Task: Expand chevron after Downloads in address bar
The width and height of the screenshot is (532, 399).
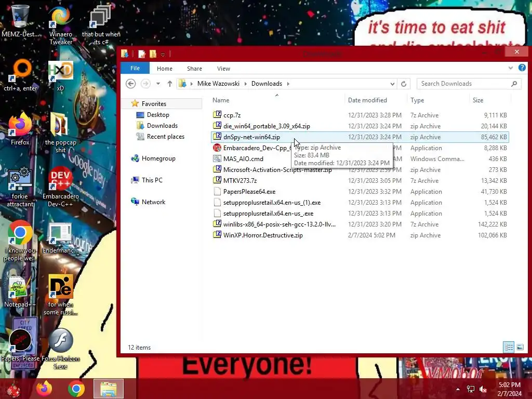Action: click(x=288, y=84)
